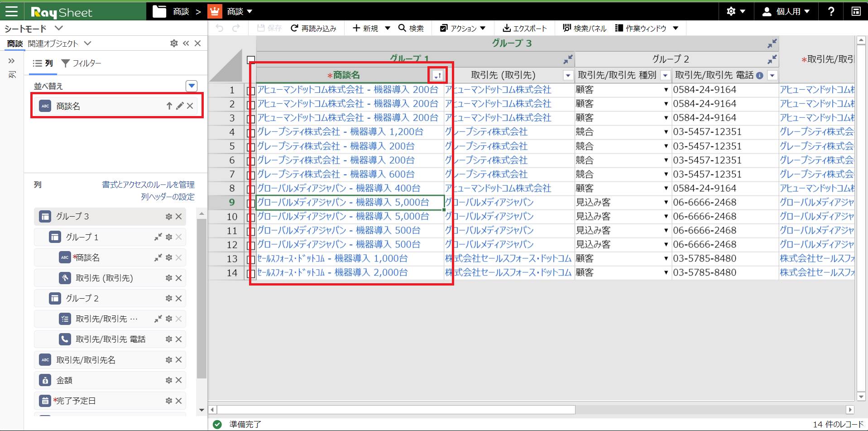This screenshot has width=868, height=431.
Task: Open gear settings for 取引先 (取引先) column
Action: pos(169,278)
